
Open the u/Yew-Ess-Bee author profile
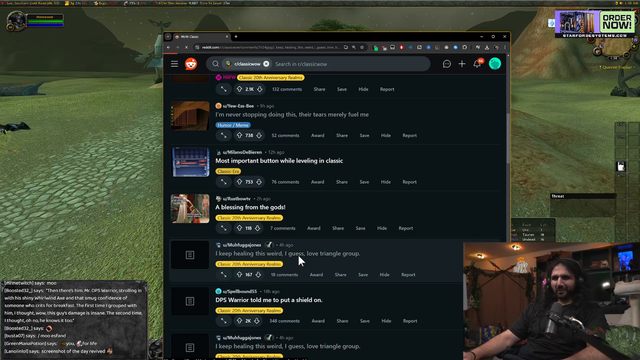point(238,106)
